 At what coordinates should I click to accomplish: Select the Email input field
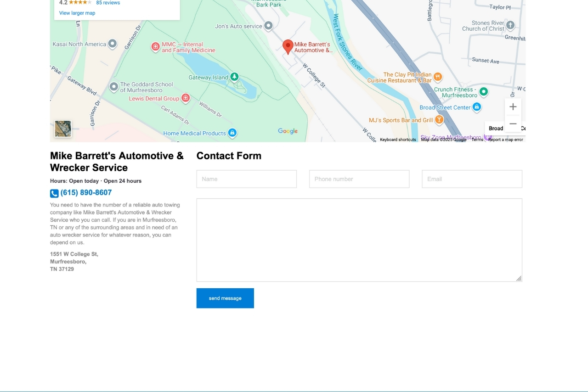click(472, 179)
